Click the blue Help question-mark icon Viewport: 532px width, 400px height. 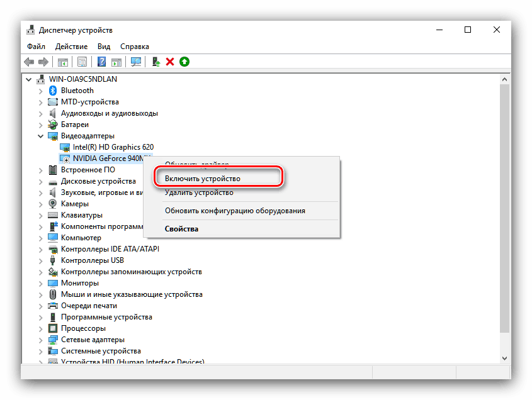click(x=101, y=62)
